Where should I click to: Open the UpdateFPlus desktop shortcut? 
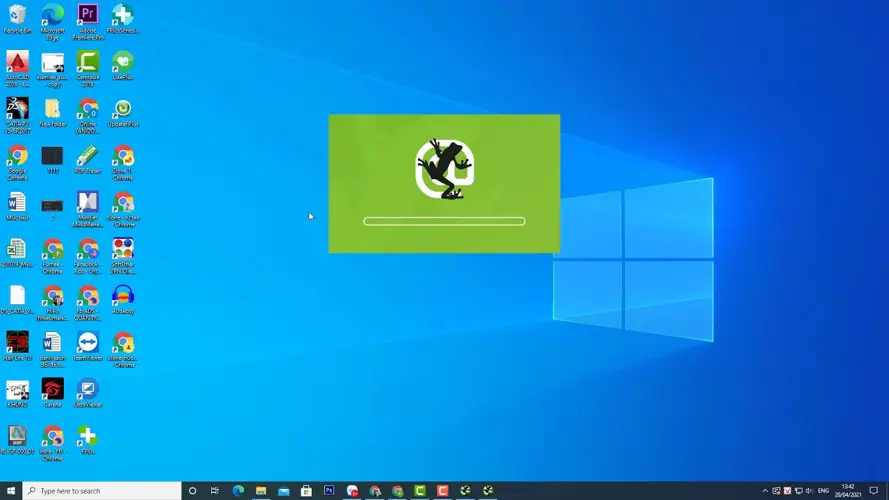click(123, 113)
